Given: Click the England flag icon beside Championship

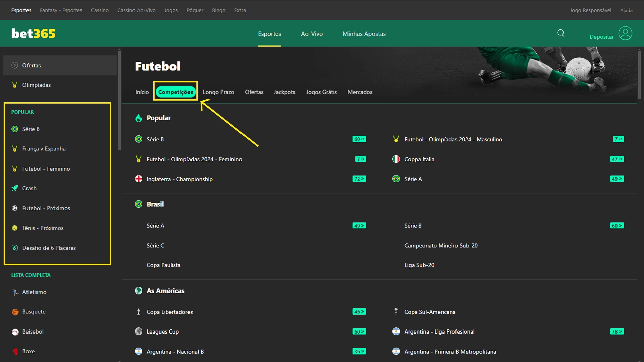Looking at the screenshot, I should point(139,179).
